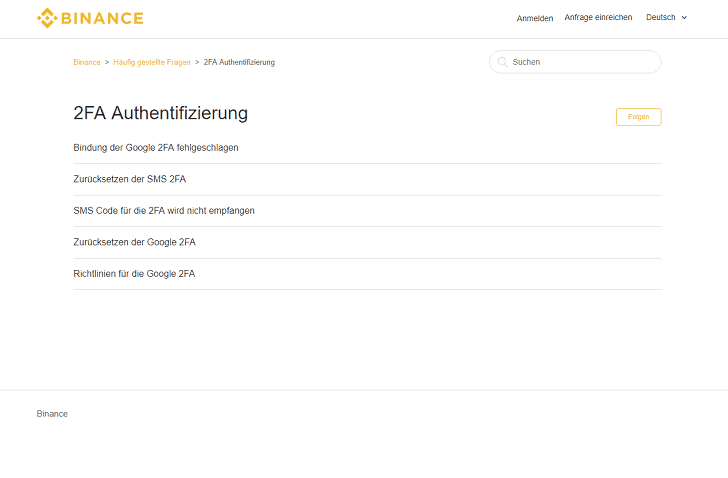Go to Binance breadcrumb link

(87, 62)
